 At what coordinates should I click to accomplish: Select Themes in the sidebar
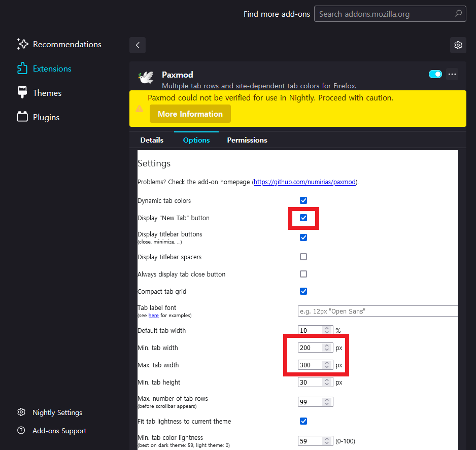point(47,93)
